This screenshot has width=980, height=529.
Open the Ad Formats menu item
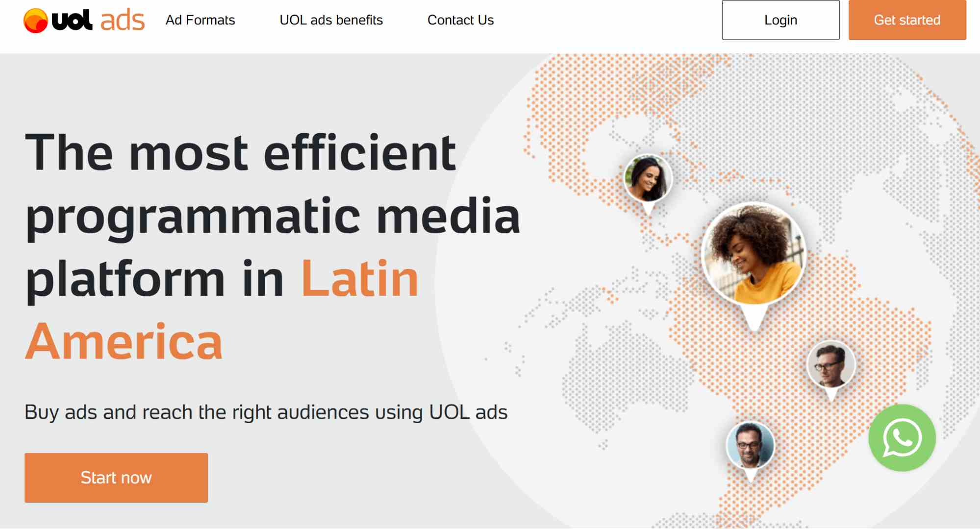(x=200, y=20)
